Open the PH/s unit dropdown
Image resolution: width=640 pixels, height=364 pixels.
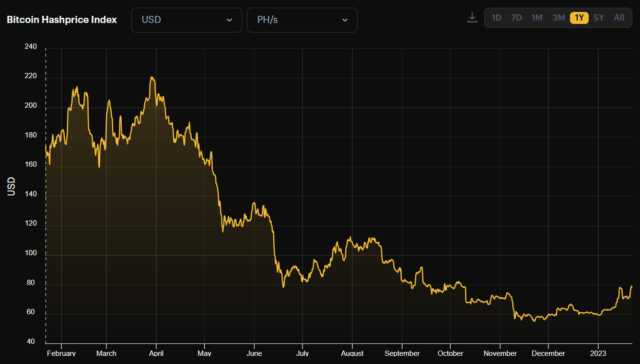point(302,20)
